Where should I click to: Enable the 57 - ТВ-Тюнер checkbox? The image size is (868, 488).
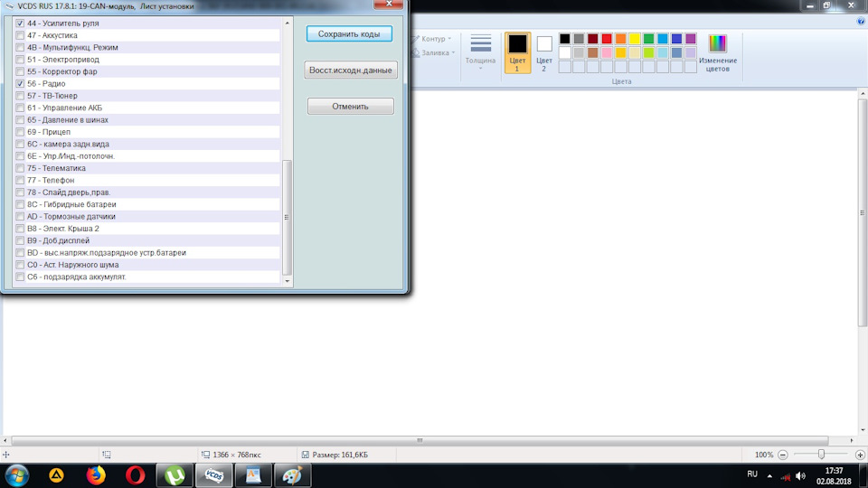coord(20,96)
